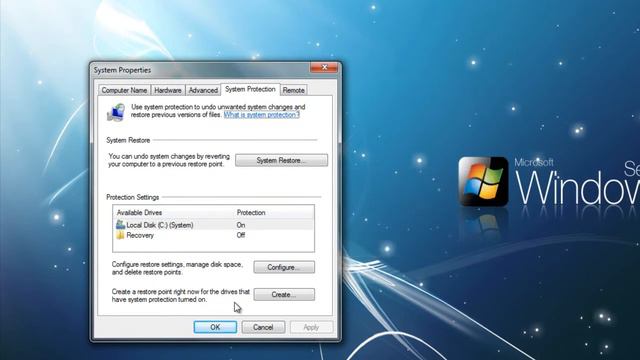
Task: Close the System Properties dialog
Action: (324, 67)
